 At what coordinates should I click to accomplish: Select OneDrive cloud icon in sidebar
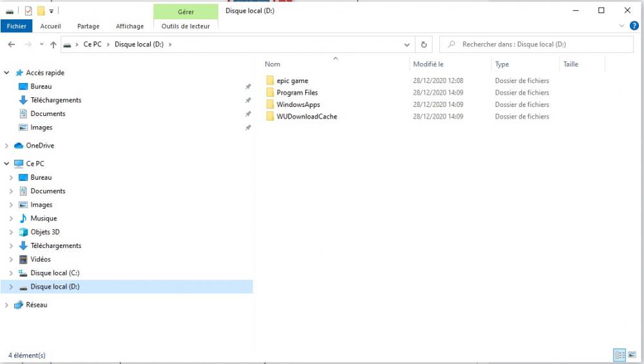pos(19,146)
